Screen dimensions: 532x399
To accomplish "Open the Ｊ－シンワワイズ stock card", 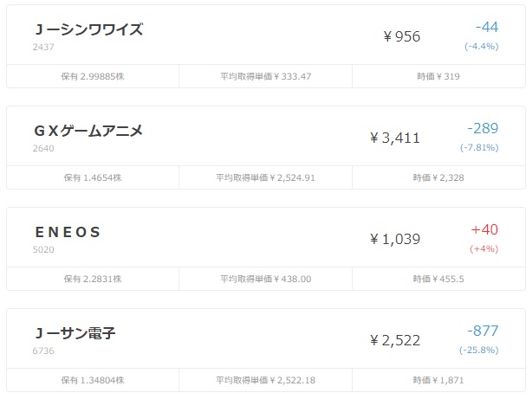I will point(266,47).
